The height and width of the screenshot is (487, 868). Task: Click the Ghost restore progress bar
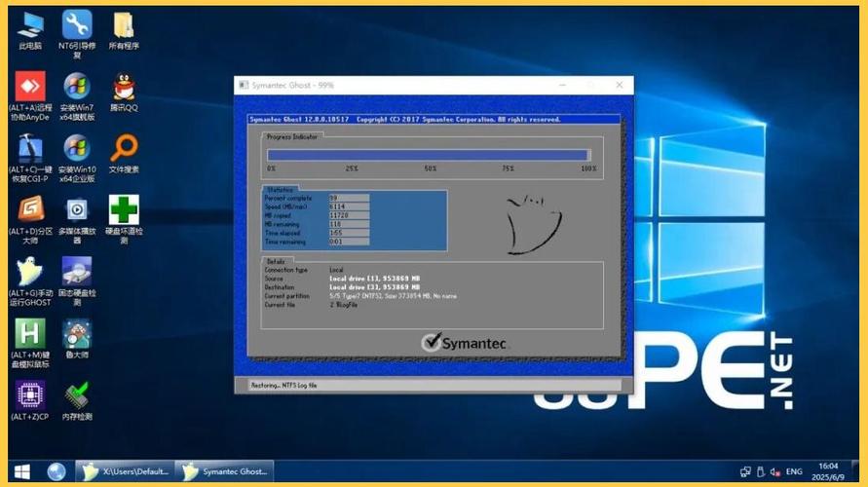click(x=428, y=155)
